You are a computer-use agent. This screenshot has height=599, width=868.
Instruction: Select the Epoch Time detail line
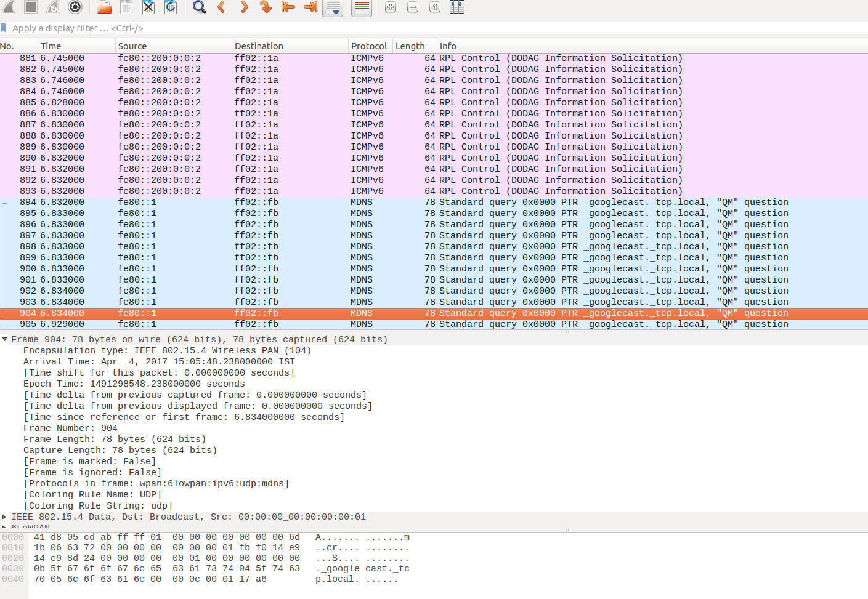pos(134,384)
